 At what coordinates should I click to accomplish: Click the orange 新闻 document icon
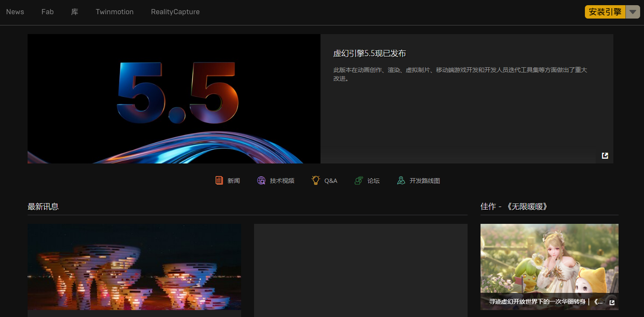[x=219, y=181]
